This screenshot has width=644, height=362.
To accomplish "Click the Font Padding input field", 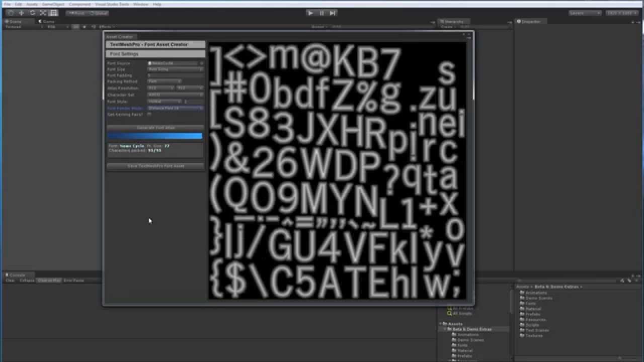I will point(176,75).
